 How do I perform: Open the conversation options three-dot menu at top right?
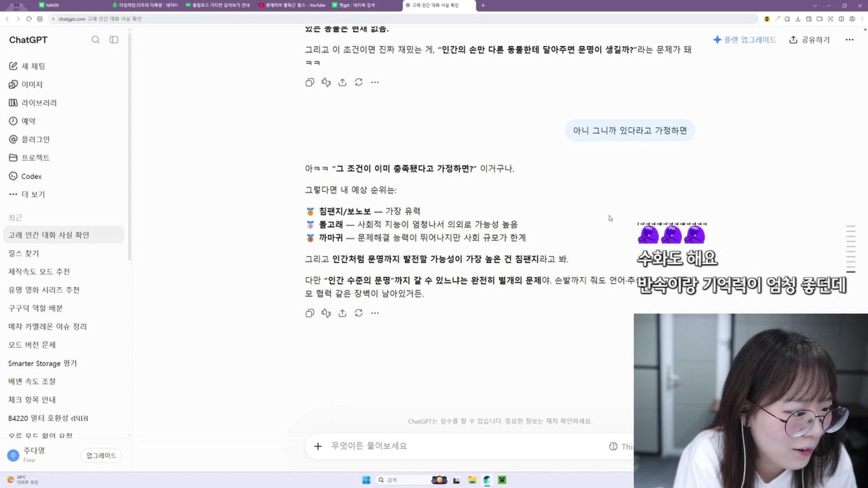[x=849, y=40]
